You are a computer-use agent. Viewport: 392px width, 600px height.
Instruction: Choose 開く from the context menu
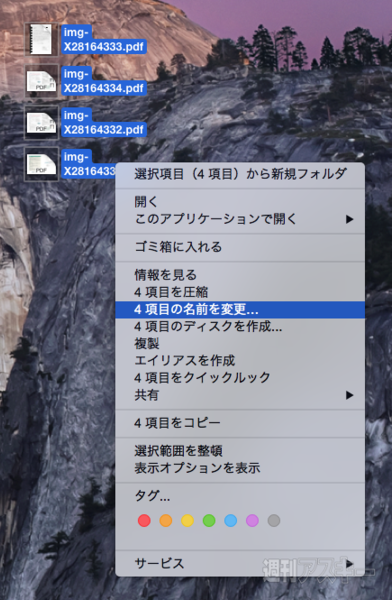click(240, 201)
